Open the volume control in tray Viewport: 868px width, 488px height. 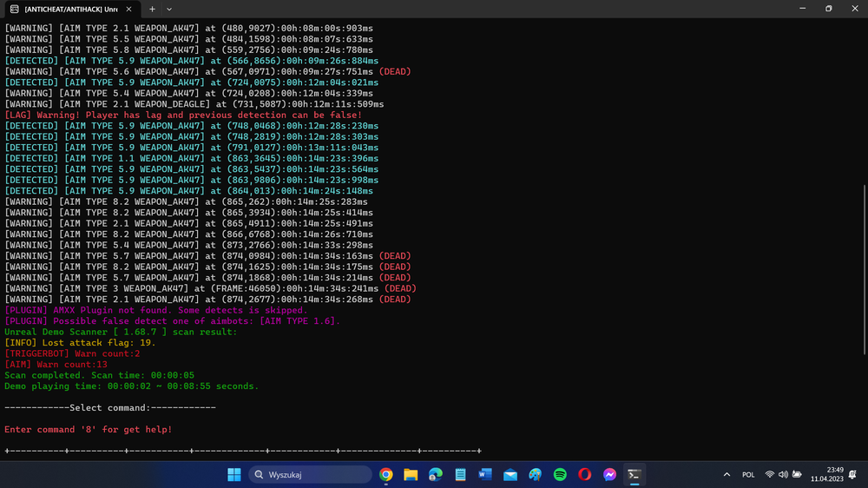pos(783,475)
